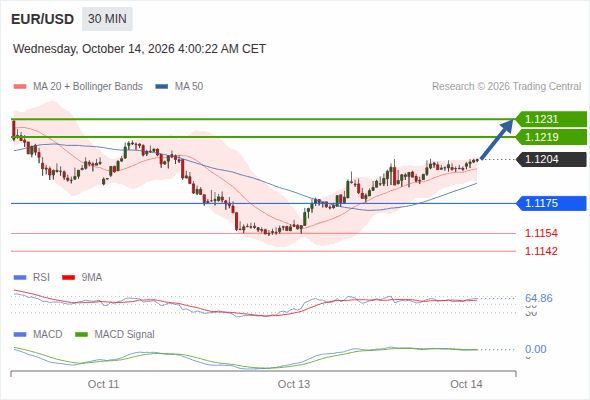This screenshot has width=590, height=400.
Task: Click the 30 MIN timeframe badge
Action: coord(107,19)
